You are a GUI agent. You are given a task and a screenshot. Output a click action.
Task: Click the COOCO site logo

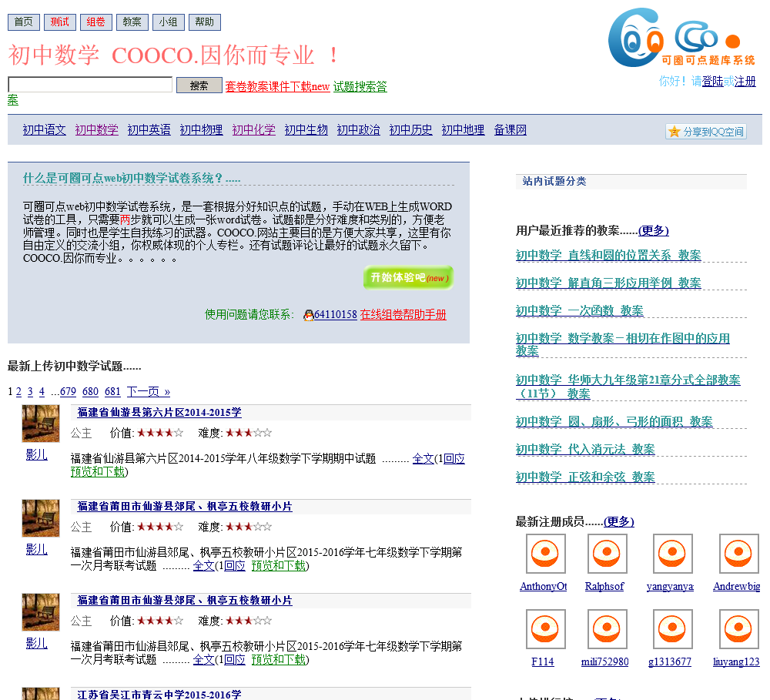point(681,37)
